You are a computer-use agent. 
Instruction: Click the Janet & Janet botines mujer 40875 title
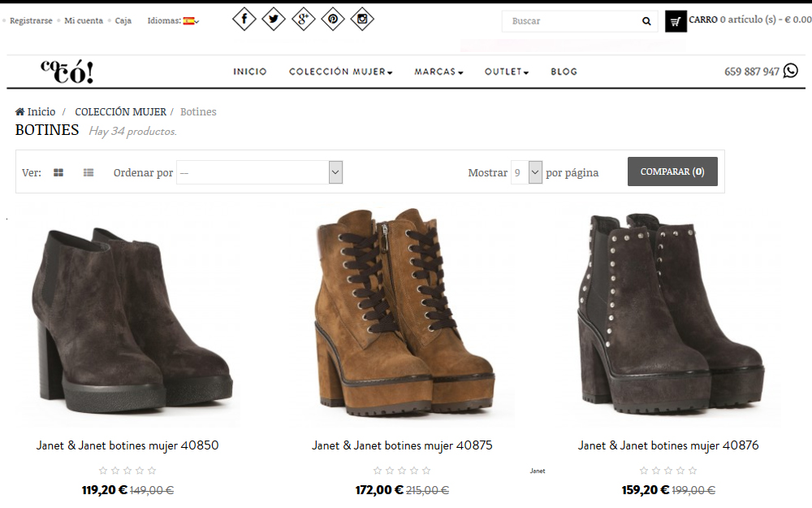coord(402,445)
